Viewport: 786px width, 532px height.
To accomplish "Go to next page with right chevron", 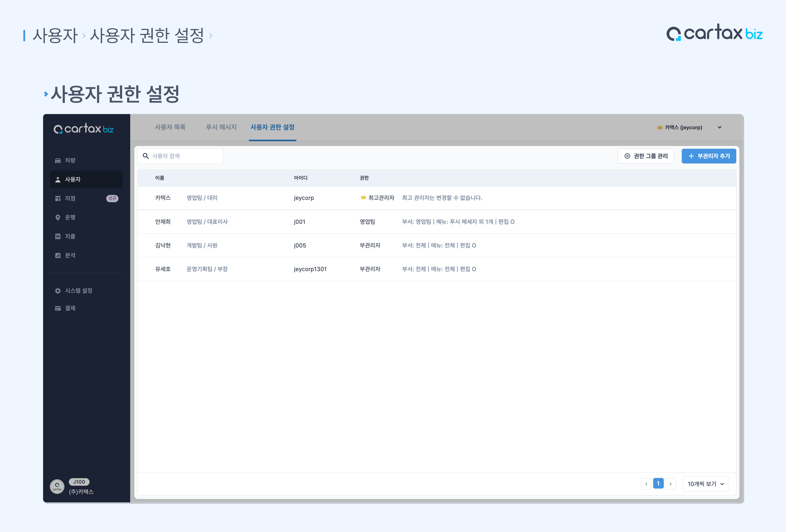I will (x=670, y=484).
